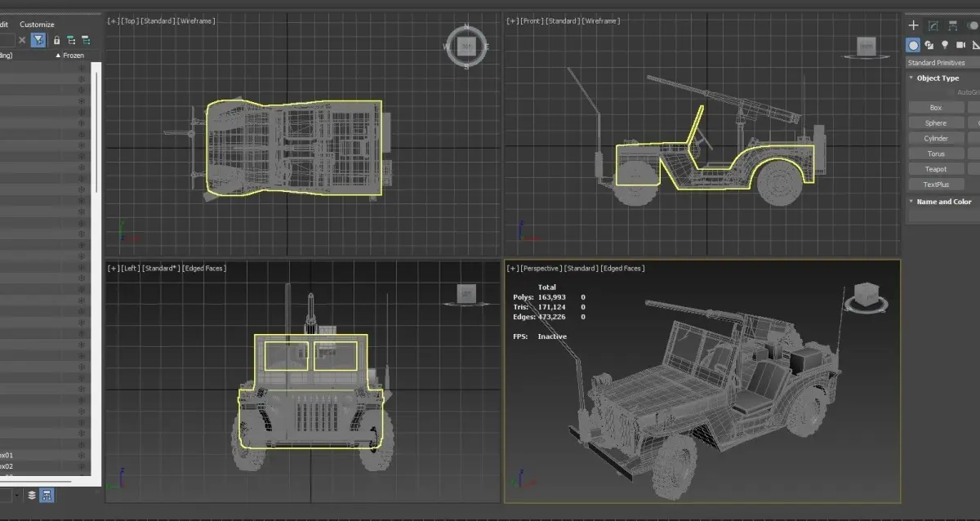Viewport: 980px width, 521px height.
Task: Open the [Standard] menu in Top viewport
Action: point(156,20)
